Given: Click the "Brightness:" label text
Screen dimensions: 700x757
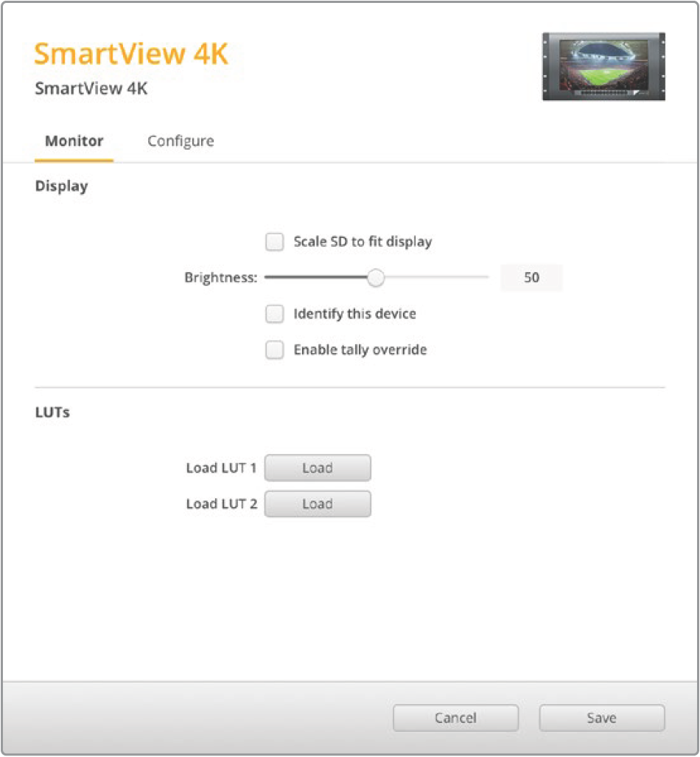Looking at the screenshot, I should tap(220, 278).
